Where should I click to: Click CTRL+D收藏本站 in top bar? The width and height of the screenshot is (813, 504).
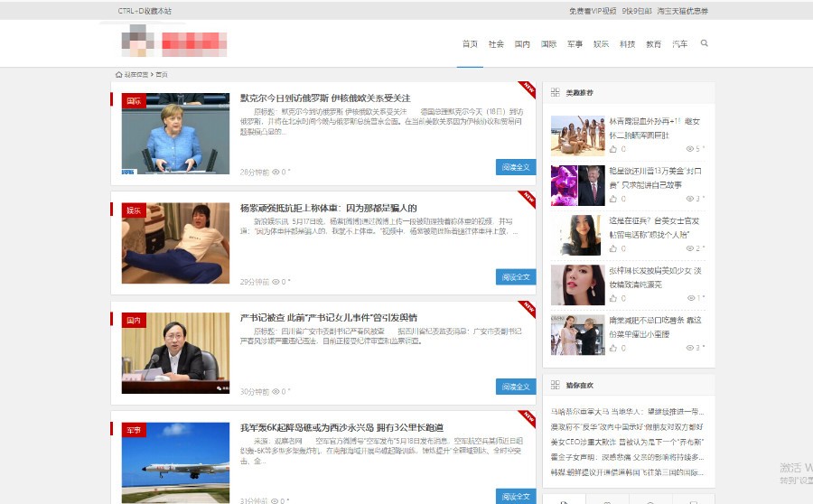pos(145,11)
